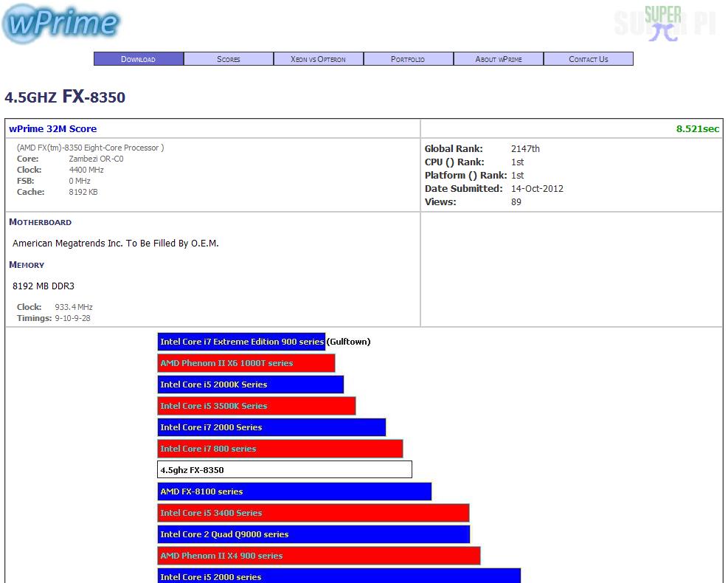The height and width of the screenshot is (583, 728).
Task: Click the Super Pi logo
Action: [x=664, y=24]
